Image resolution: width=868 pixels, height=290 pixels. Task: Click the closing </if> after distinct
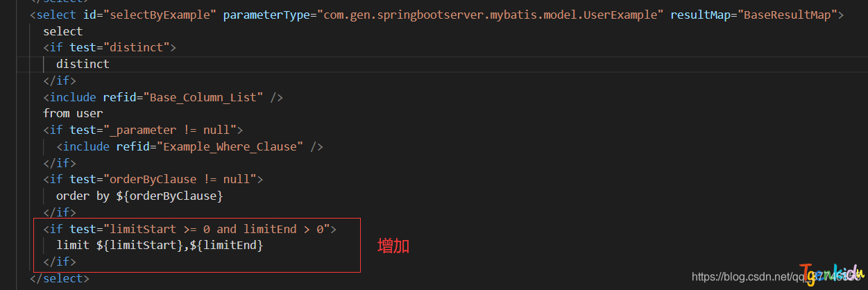(x=60, y=80)
